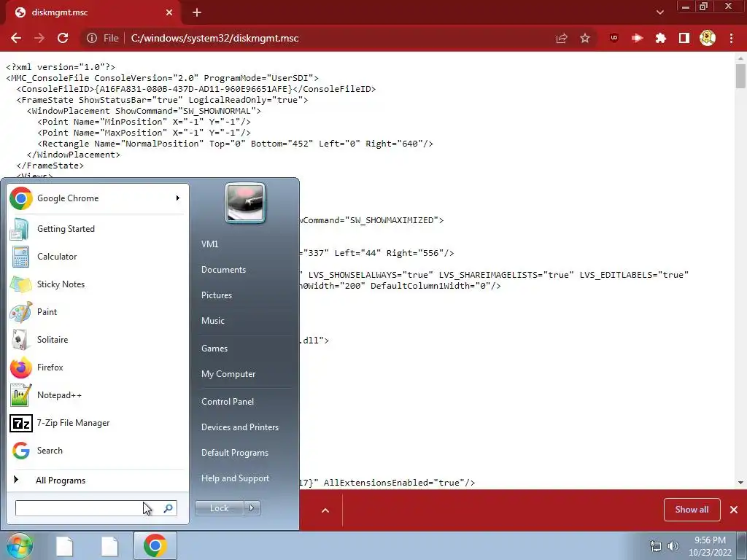Expand shutdown options arrow next to Lock
The height and width of the screenshot is (560, 747).
pos(252,508)
